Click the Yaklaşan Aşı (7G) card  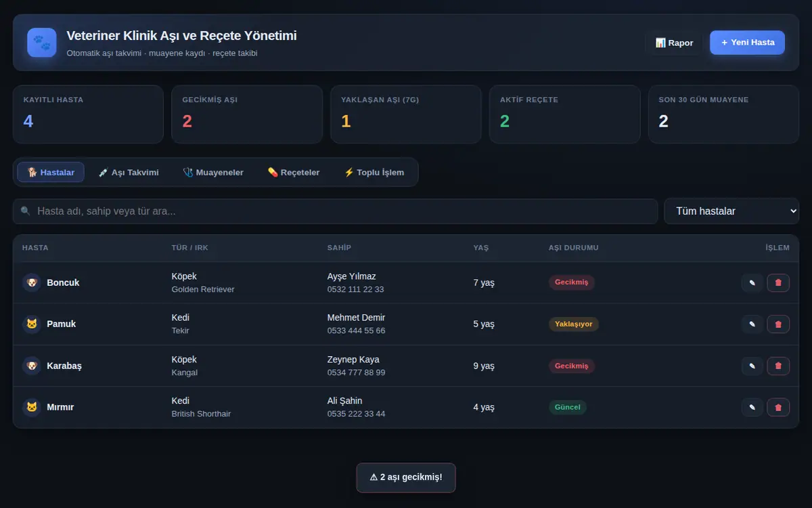coord(406,114)
